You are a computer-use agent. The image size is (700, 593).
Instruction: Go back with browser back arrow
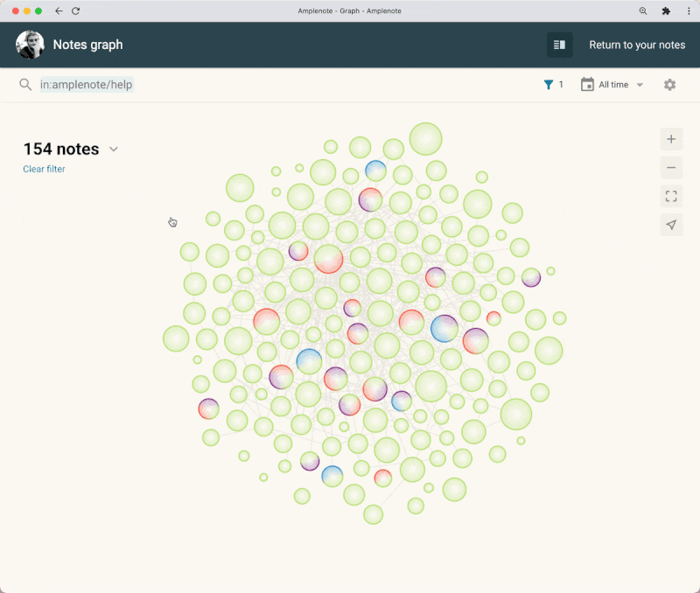pos(59,11)
